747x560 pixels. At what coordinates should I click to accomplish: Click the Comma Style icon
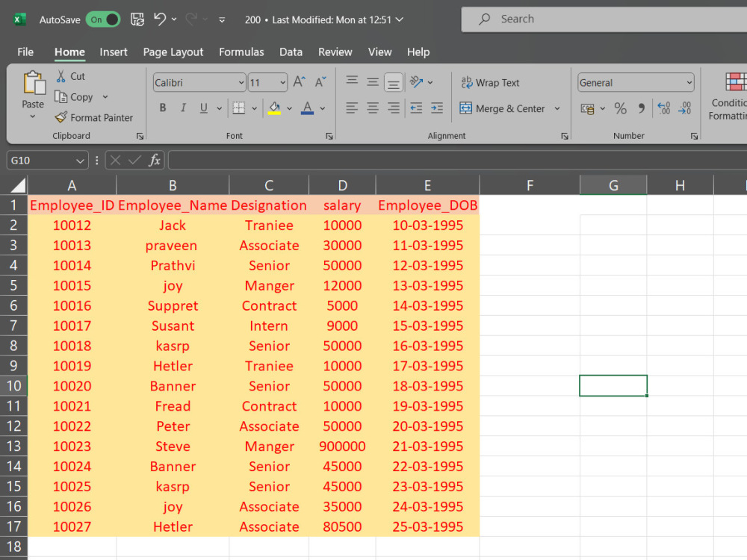click(642, 108)
